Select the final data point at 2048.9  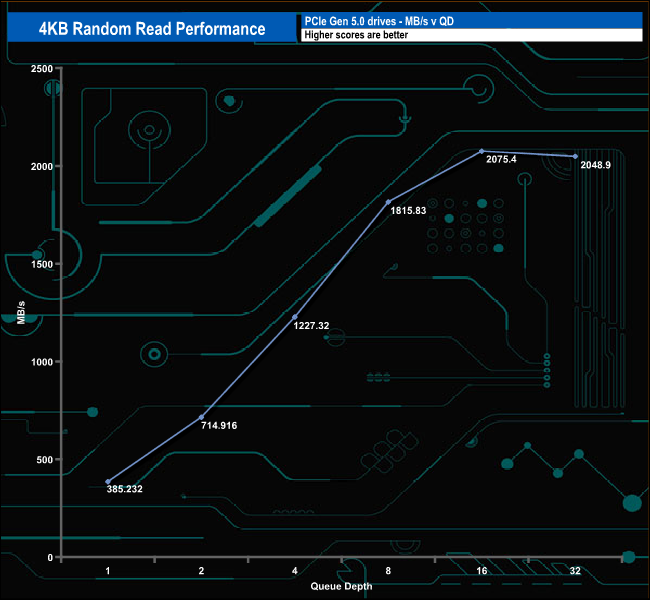575,156
